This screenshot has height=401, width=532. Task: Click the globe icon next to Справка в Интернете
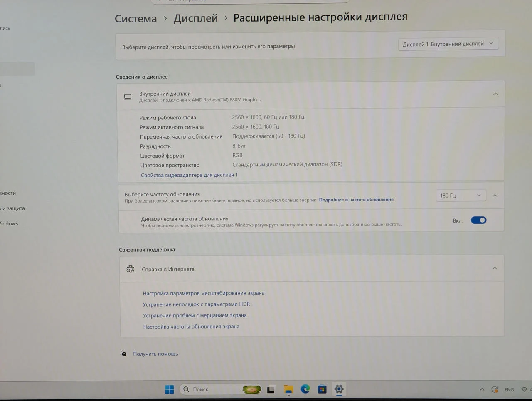131,269
